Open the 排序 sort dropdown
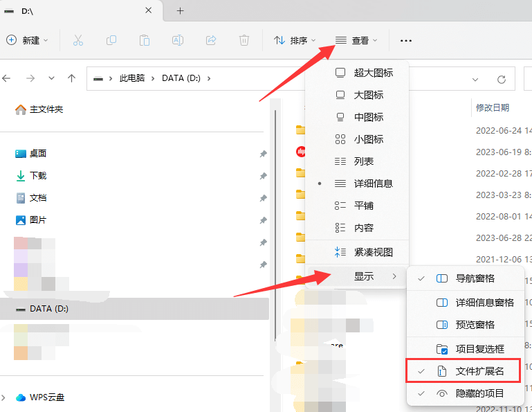532x412 pixels. [295, 40]
